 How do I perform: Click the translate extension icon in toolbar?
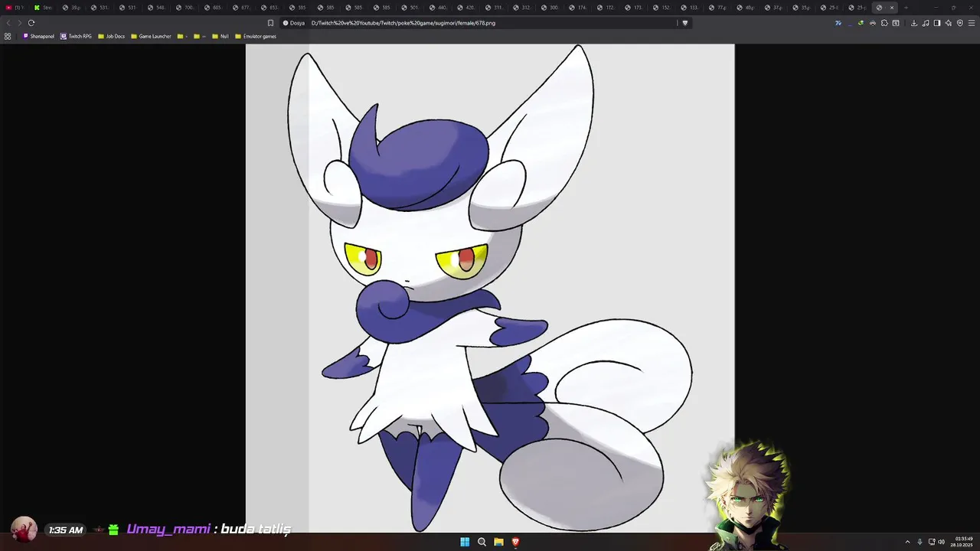tap(838, 23)
